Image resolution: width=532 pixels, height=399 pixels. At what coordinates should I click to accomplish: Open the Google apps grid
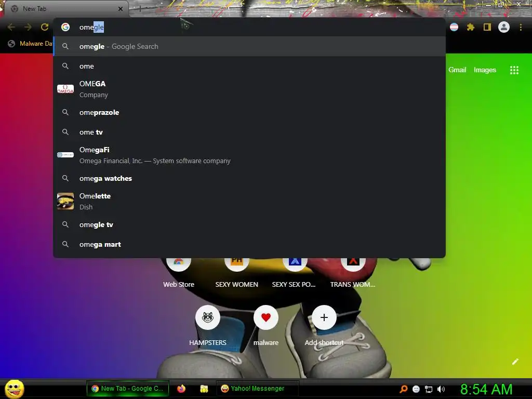point(514,70)
